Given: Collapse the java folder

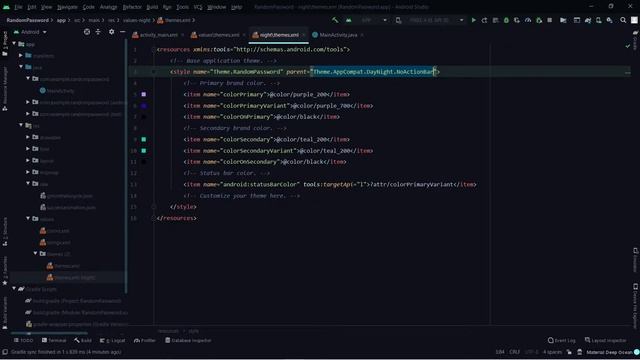Looking at the screenshot, I should tap(21, 67).
